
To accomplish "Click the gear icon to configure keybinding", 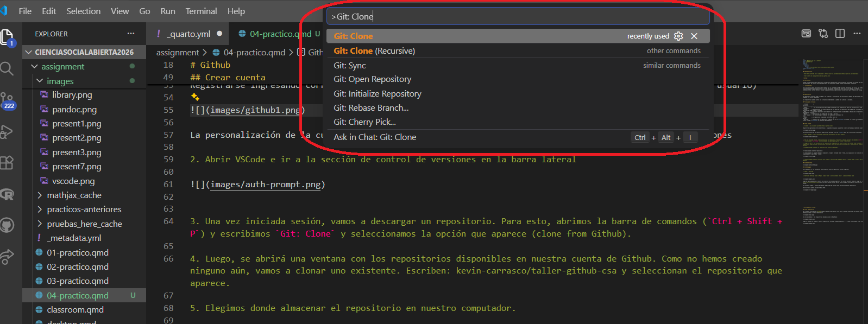I will click(678, 36).
